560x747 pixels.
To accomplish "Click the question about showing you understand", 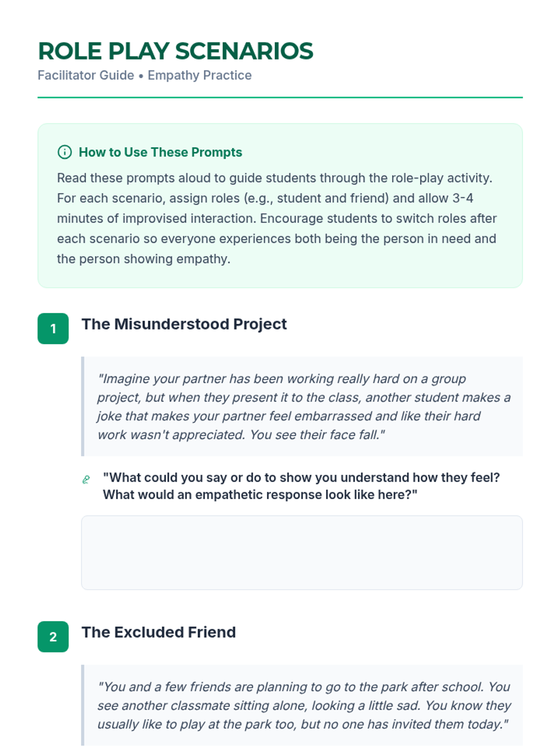I will pyautogui.click(x=301, y=478).
